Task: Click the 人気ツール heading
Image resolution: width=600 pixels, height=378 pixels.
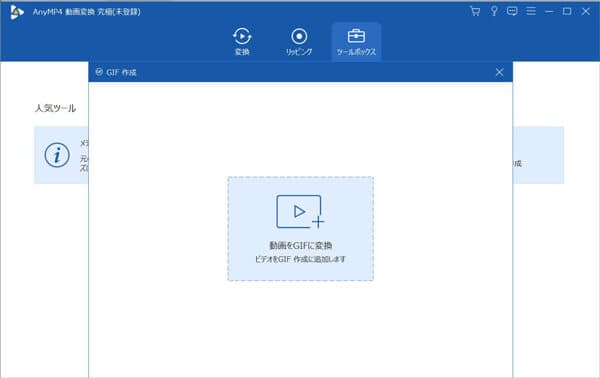Action: click(x=55, y=108)
